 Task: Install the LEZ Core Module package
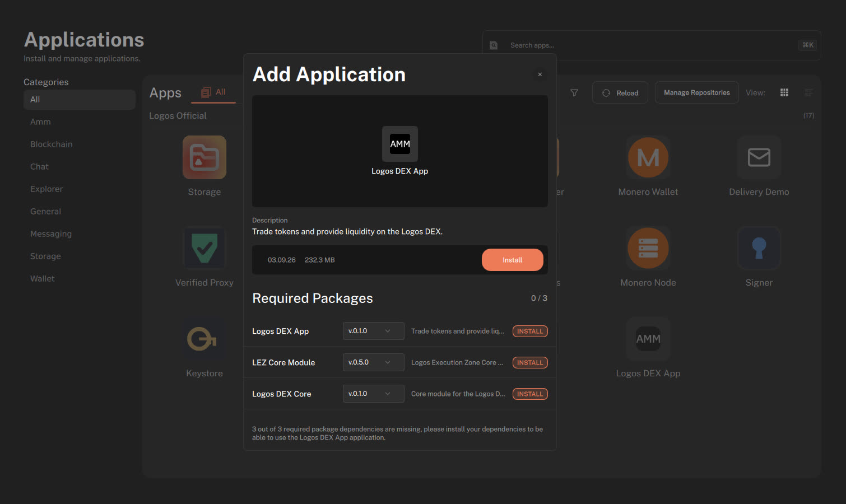point(530,362)
